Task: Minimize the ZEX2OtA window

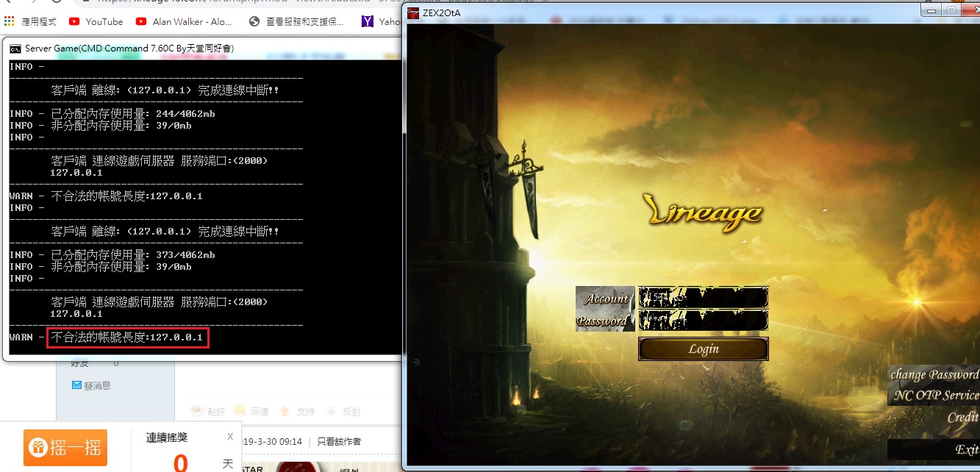Action: (932, 10)
